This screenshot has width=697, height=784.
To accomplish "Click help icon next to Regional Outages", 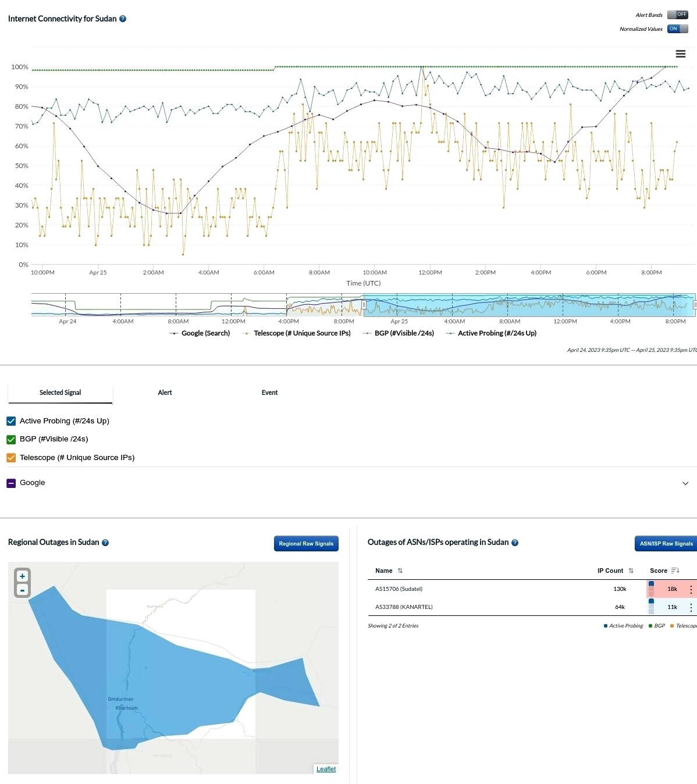I will coord(105,543).
